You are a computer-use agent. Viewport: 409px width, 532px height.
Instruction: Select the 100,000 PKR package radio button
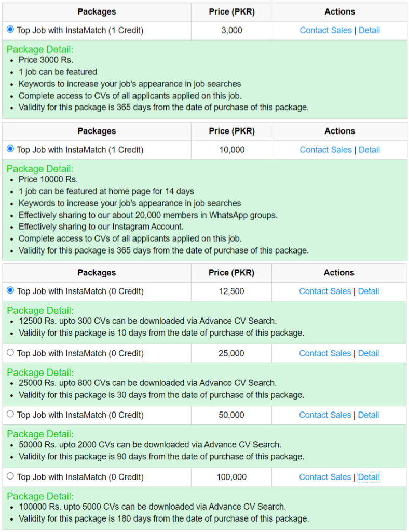pyautogui.click(x=10, y=476)
